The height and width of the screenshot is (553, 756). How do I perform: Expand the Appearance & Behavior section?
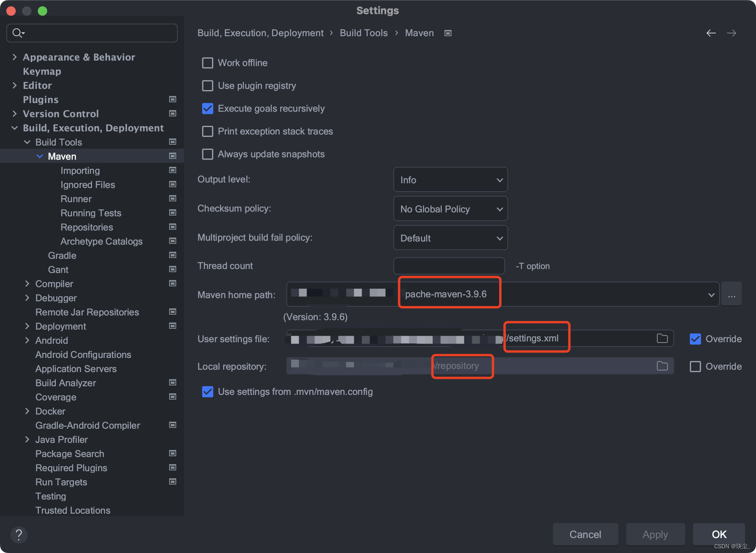point(15,57)
